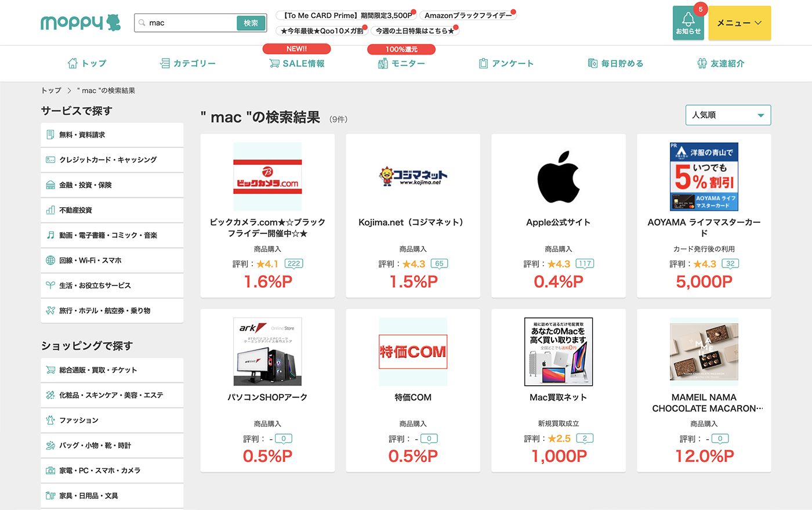812x510 pixels.
Task: Click the 友達紹介 people icon
Action: point(702,63)
